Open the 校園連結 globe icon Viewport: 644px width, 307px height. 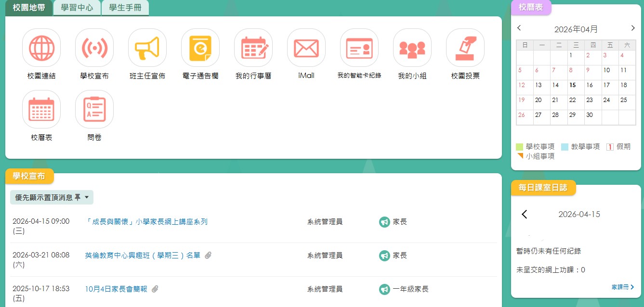(x=41, y=48)
